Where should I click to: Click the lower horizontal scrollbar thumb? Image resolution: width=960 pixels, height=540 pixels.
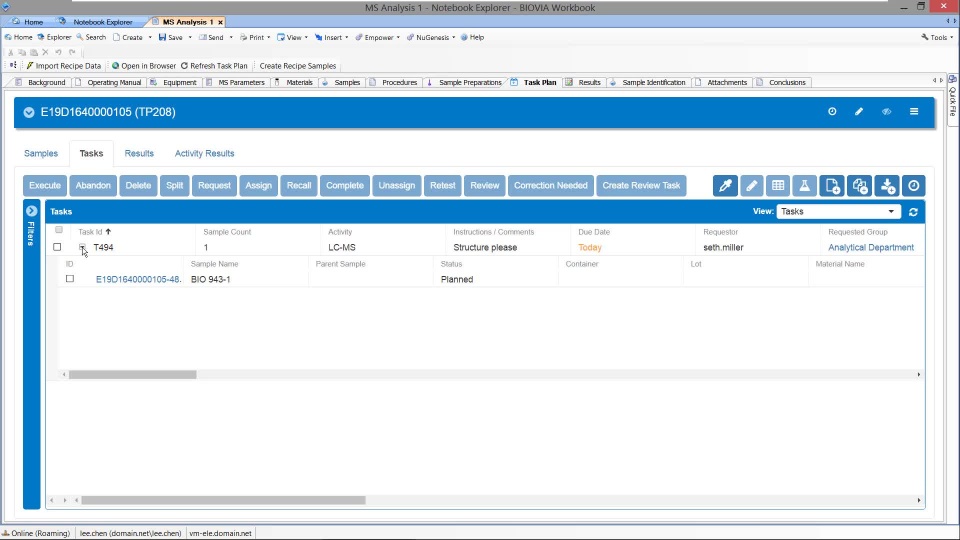[223, 500]
